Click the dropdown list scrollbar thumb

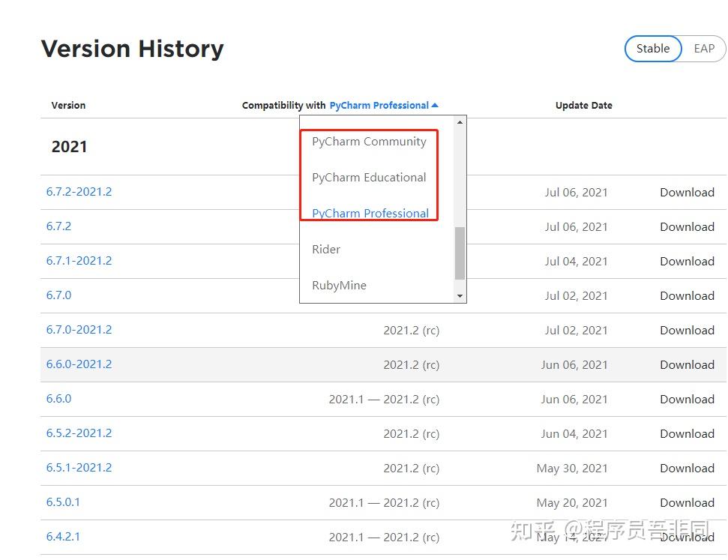460,252
